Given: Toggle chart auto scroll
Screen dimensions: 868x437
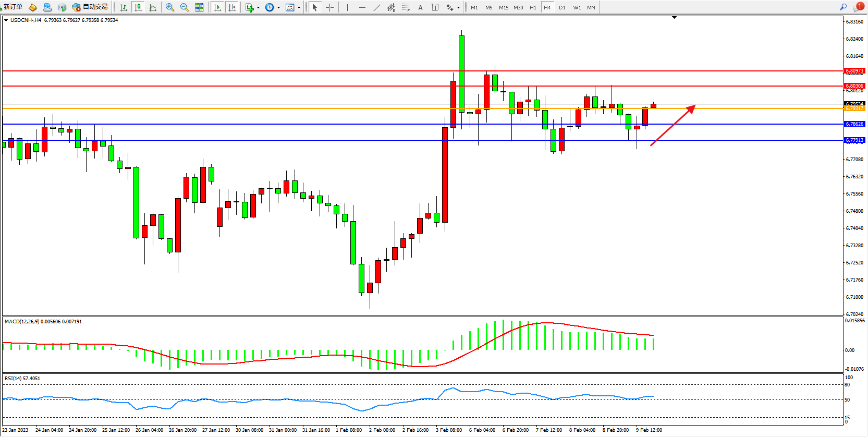Looking at the screenshot, I should coord(217,7).
